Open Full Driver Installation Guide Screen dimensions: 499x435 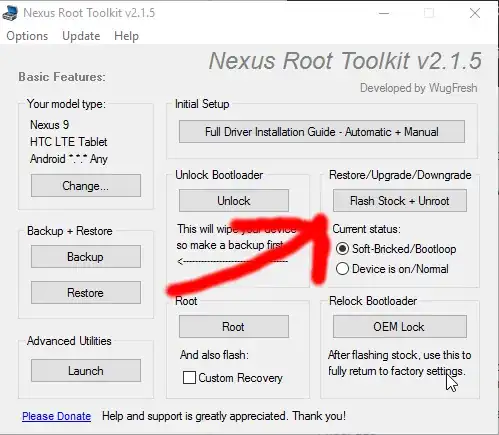[x=322, y=132]
